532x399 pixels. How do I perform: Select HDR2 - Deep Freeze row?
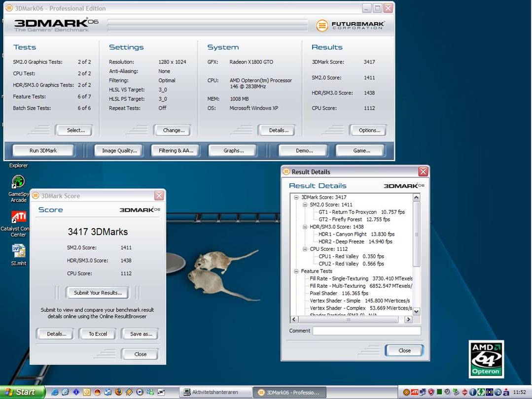[x=355, y=242]
